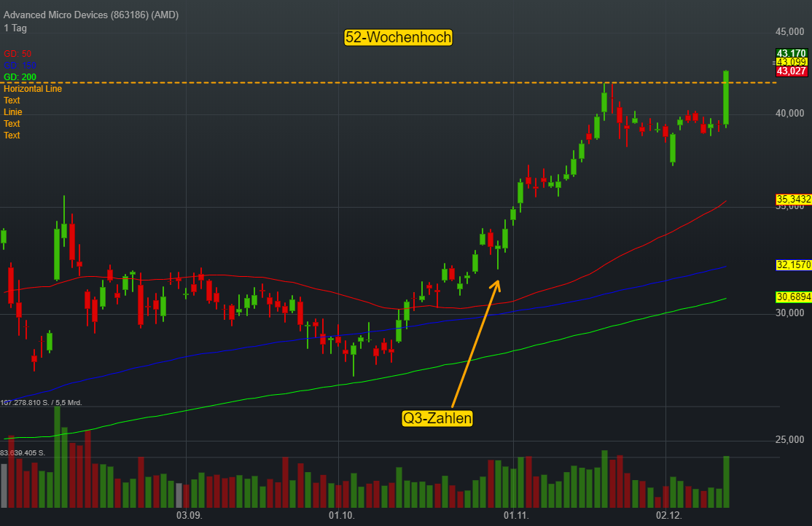Screen dimensions: 812x526
Task: Select the "Horizontal Line" legend entry
Action: (x=33, y=89)
